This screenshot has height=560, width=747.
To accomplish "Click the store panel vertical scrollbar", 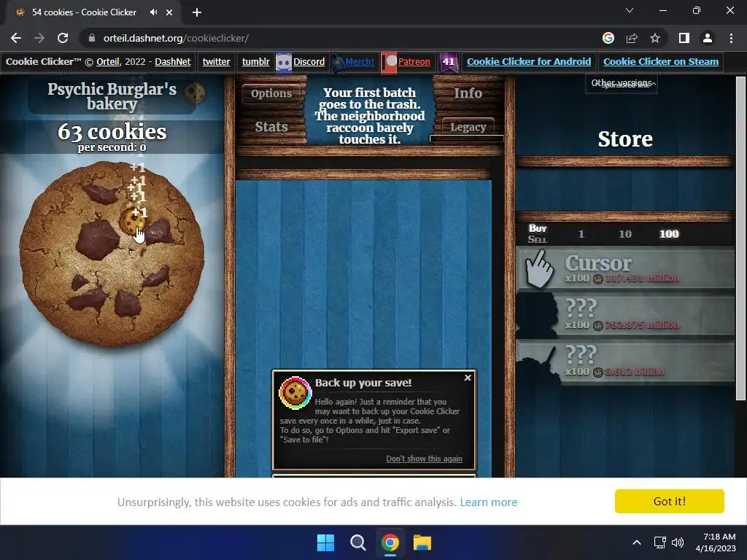I will tap(741, 238).
